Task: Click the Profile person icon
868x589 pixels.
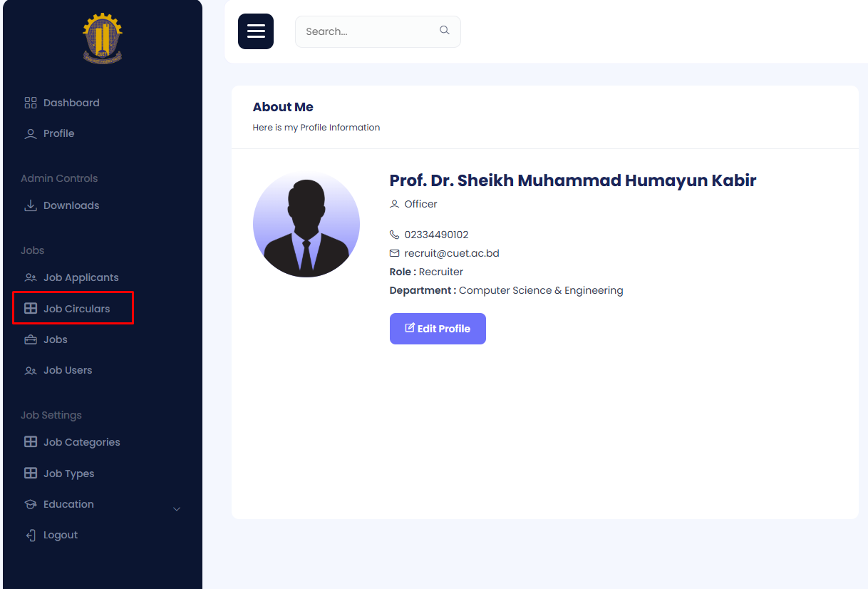Action: click(x=31, y=133)
